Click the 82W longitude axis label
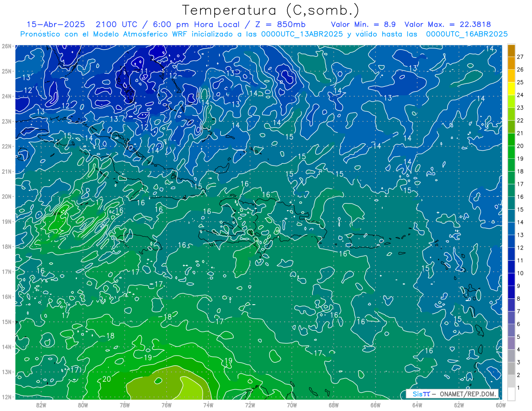The height and width of the screenshot is (411, 532). point(41,405)
